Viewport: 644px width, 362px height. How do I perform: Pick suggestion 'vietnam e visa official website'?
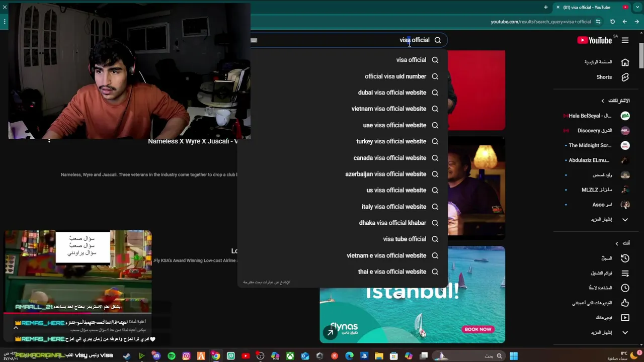[342, 255]
